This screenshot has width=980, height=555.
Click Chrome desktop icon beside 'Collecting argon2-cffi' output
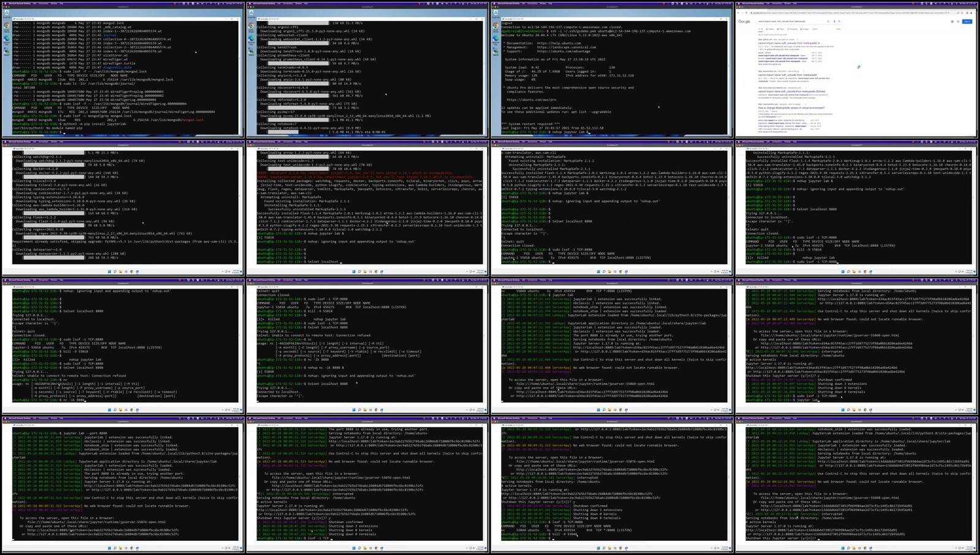pos(251,26)
